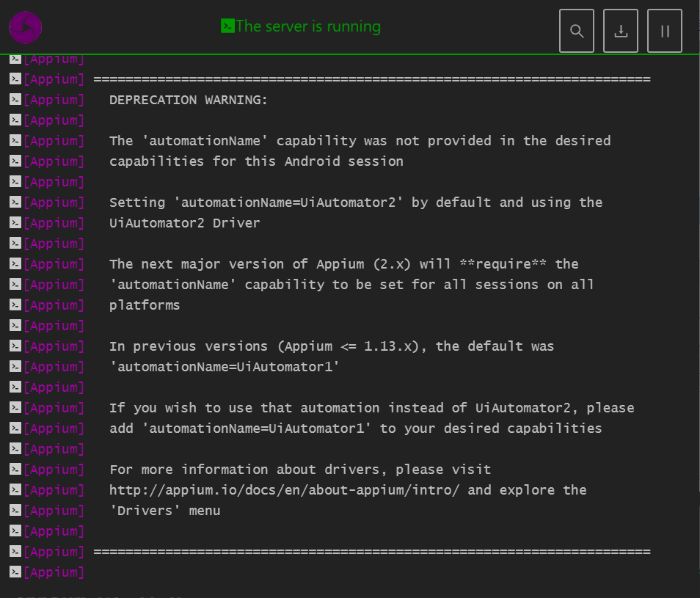Image resolution: width=700 pixels, height=598 pixels.
Task: Click line 'If you wish to use that automation'
Action: (372, 407)
